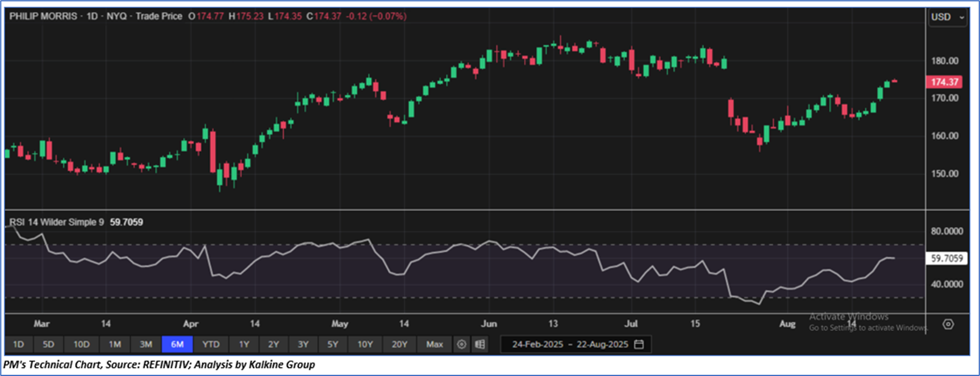Edit the 24-Feb-2025 – 22-Aug-2025 date range field

pos(576,344)
